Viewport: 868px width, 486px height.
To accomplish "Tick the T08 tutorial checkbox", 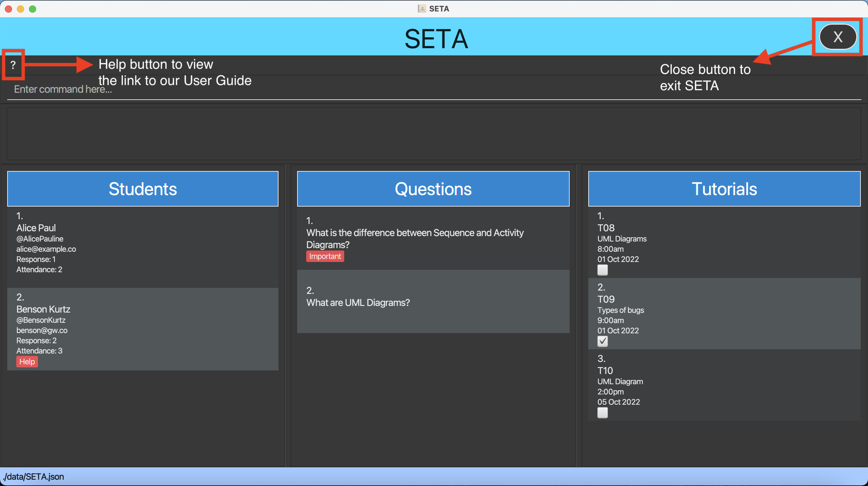I will pos(602,270).
